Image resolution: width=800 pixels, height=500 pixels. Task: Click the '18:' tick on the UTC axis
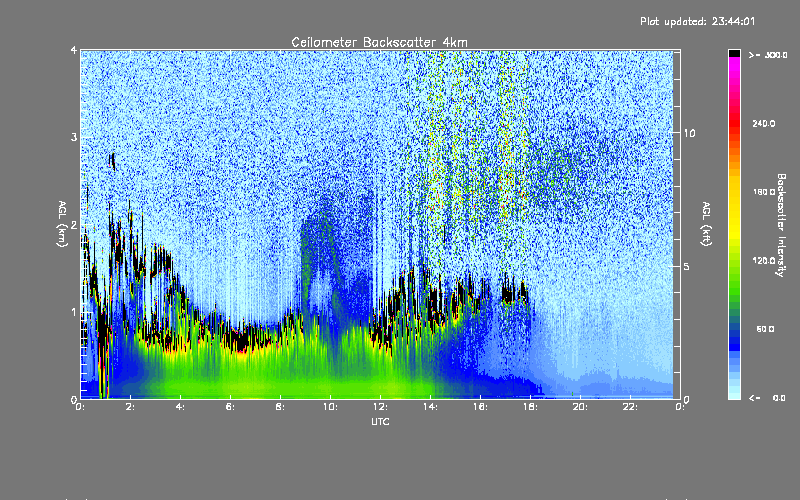(x=530, y=407)
